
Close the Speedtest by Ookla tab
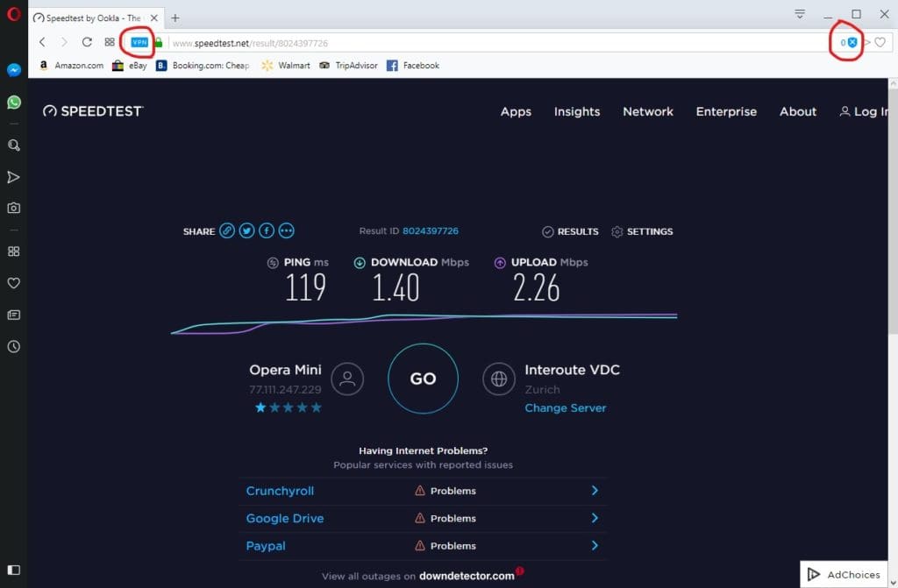[x=154, y=18]
